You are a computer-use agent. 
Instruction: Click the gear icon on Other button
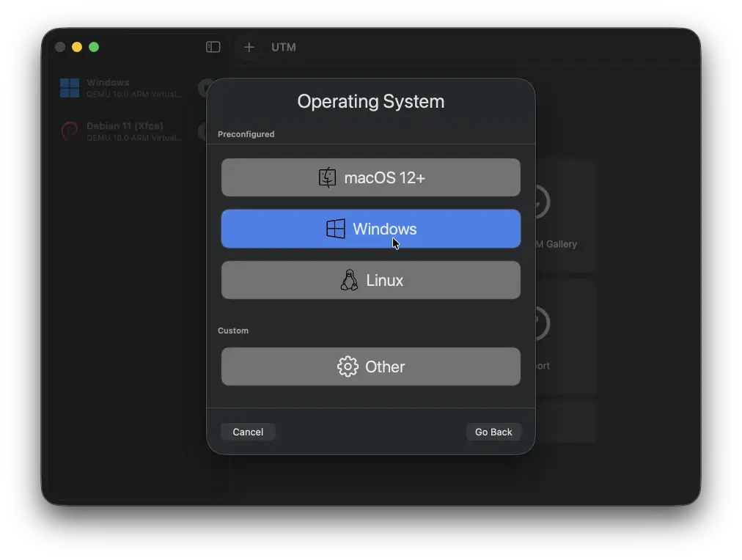[348, 366]
